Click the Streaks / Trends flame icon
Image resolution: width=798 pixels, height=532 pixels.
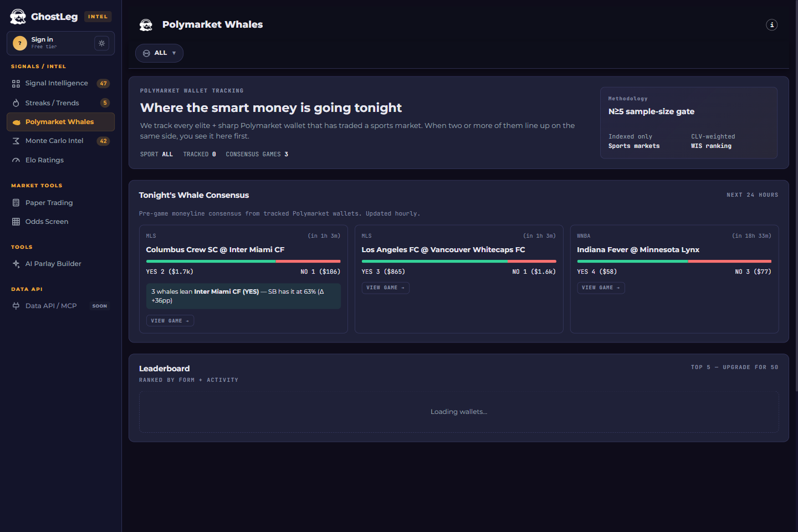(16, 103)
